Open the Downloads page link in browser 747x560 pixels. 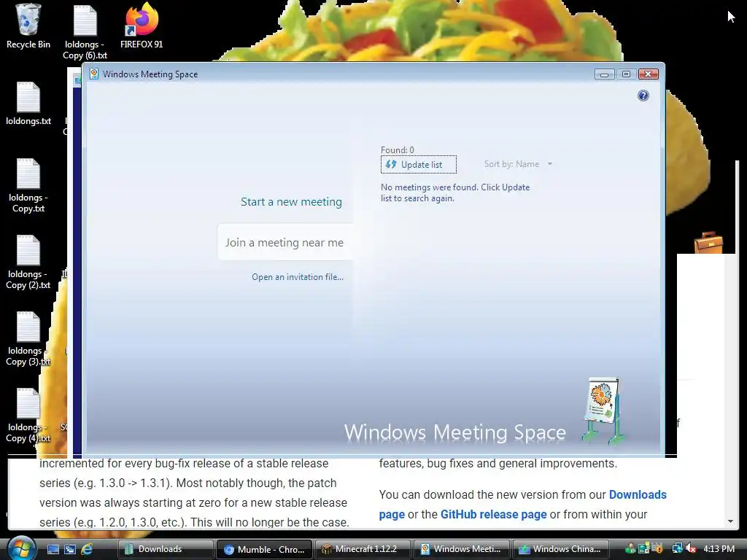[638, 495]
